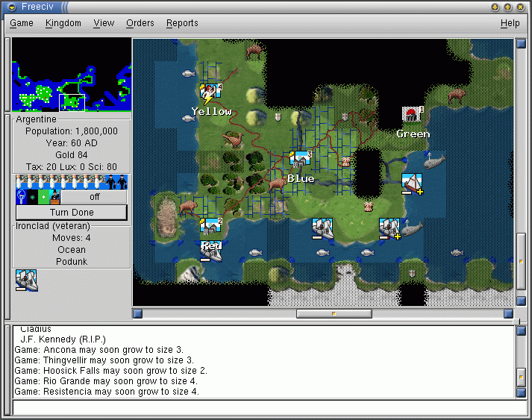The image size is (532, 420).
Task: Click the pheasant game tile south of Yellow
Action: 233,140
